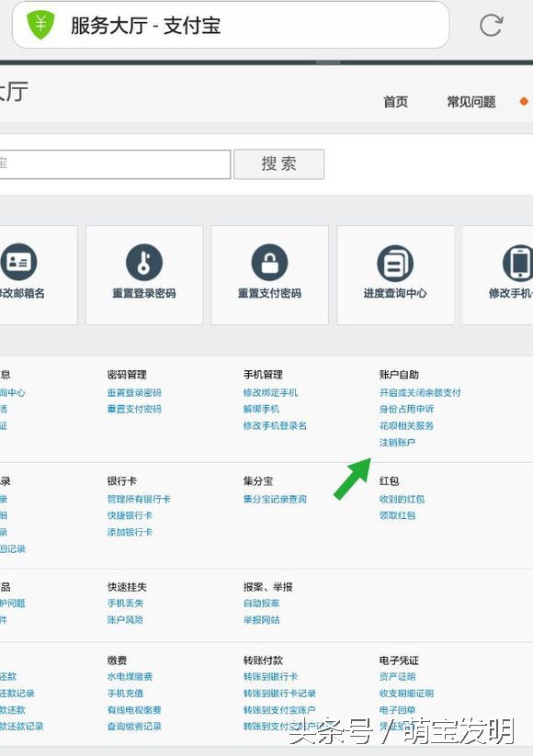
Task: Open 举报网站 link
Action: (x=261, y=619)
